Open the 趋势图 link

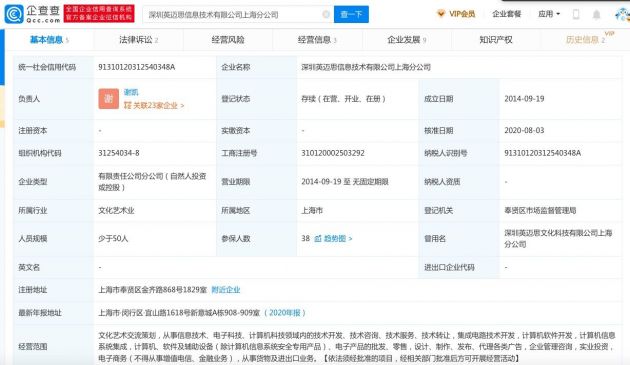(338, 238)
